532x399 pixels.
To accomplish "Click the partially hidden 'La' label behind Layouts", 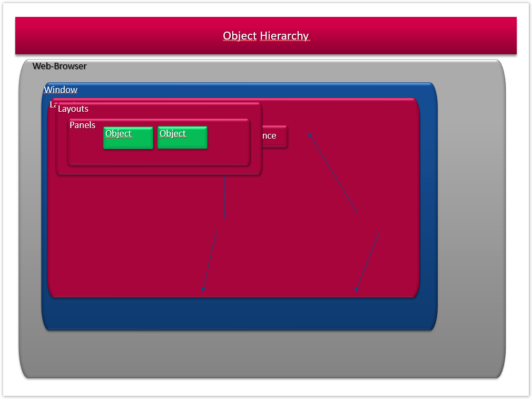I will [53, 105].
